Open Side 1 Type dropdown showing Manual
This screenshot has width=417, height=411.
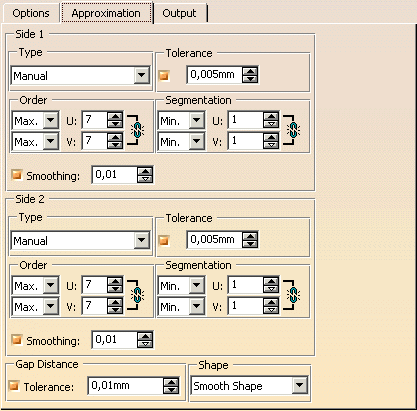pos(80,76)
